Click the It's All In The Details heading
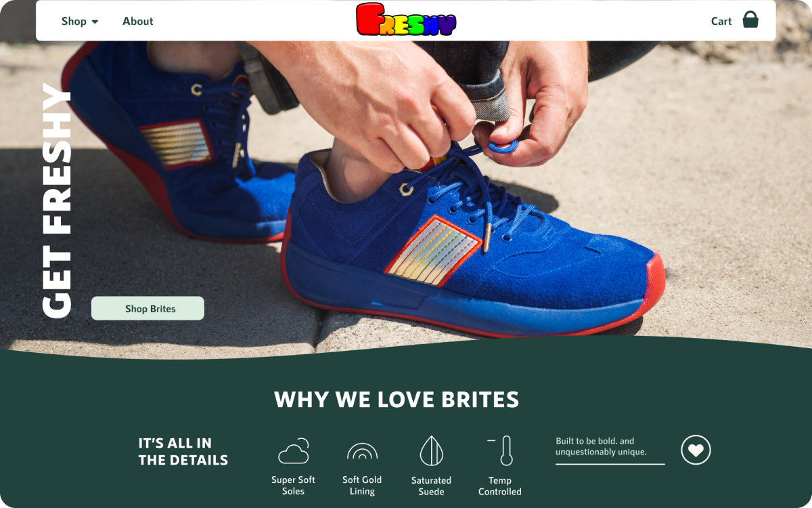Screen dimensions: 812x508 coord(183,452)
